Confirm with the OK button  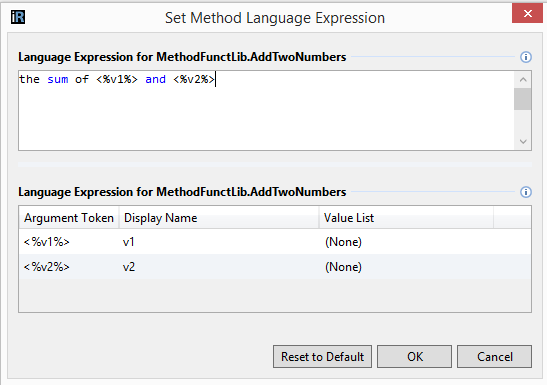click(414, 356)
